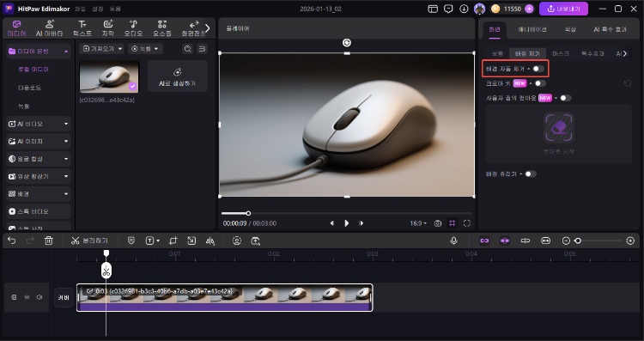Open the layout switcher icon in title bar
This screenshot has height=341, width=644.
click(x=433, y=9)
